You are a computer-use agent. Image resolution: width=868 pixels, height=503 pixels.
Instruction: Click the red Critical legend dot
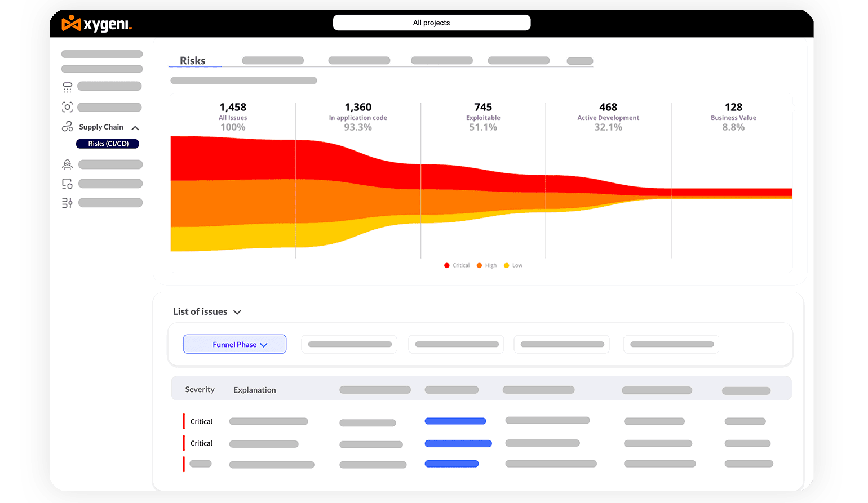[x=447, y=265]
